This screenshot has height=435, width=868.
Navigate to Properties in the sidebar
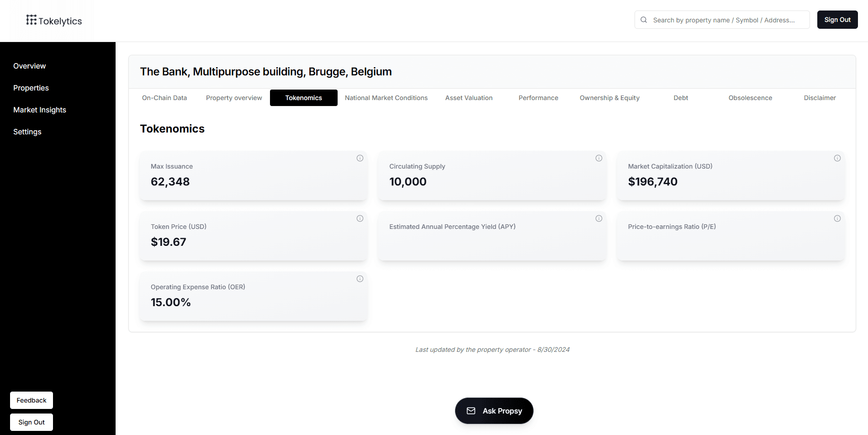click(x=31, y=88)
